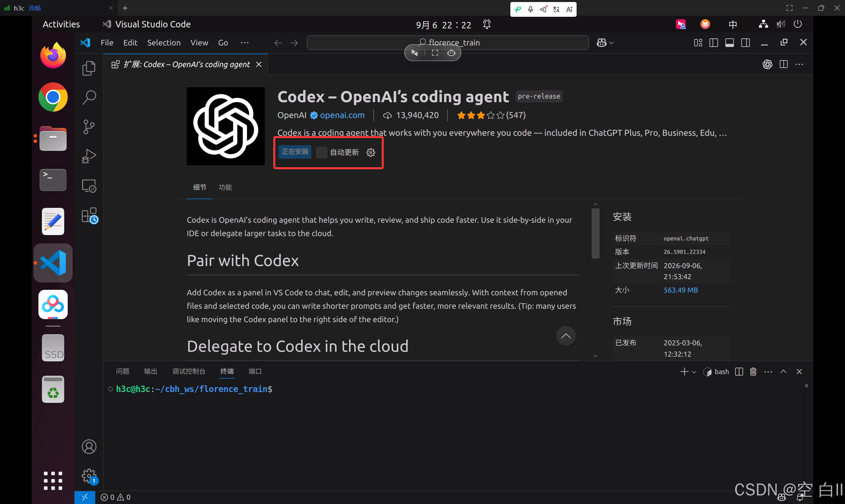Image resolution: width=845 pixels, height=504 pixels.
Task: Open Run and Debug view
Action: coord(89,156)
